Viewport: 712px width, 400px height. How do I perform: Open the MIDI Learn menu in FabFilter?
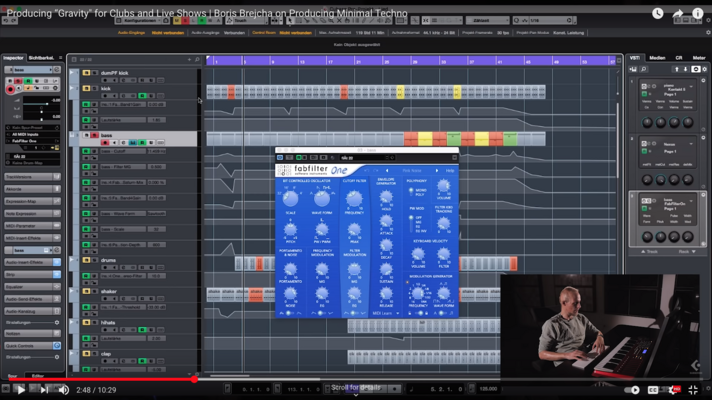(x=386, y=313)
